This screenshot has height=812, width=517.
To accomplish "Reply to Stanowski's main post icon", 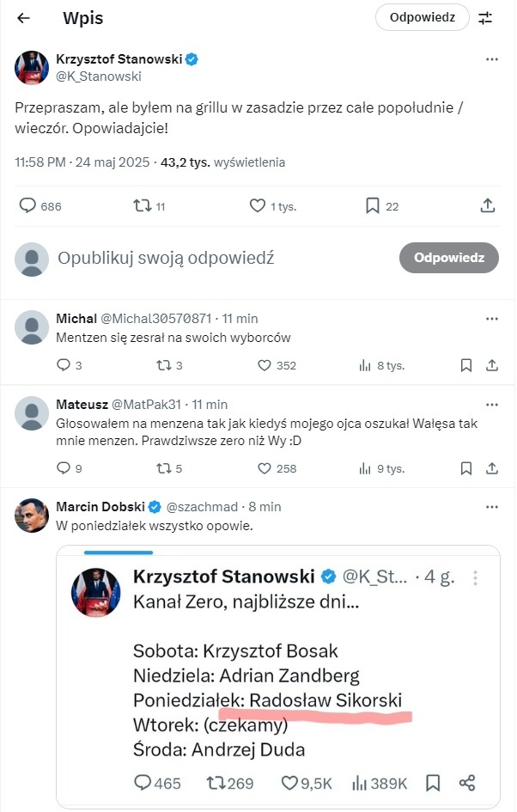I will (x=28, y=206).
